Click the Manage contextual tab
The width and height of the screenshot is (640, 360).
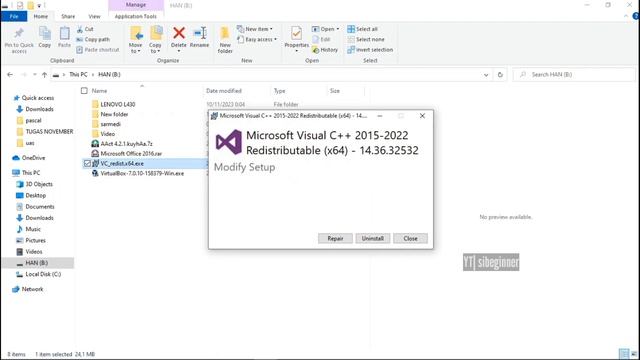coord(136,5)
